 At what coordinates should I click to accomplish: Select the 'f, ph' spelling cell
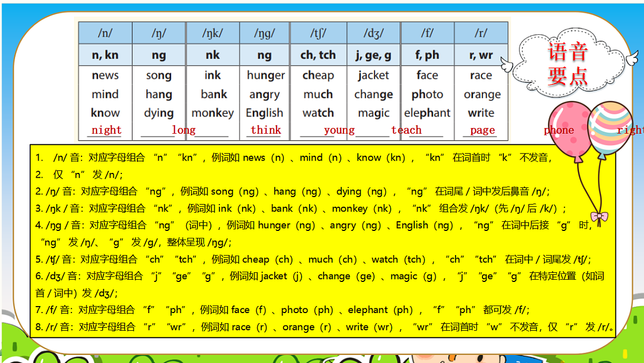427,55
